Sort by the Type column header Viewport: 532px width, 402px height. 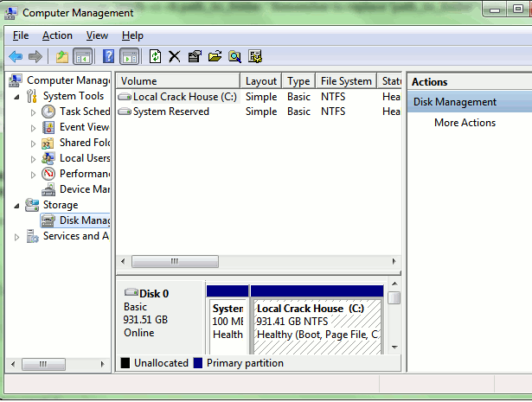pyautogui.click(x=298, y=81)
